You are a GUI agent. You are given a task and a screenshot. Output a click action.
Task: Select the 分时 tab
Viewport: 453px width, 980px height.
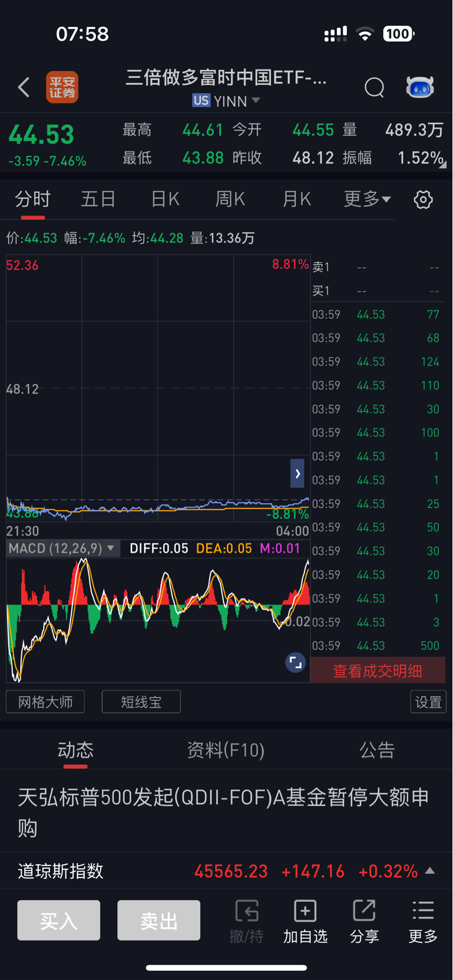[33, 199]
